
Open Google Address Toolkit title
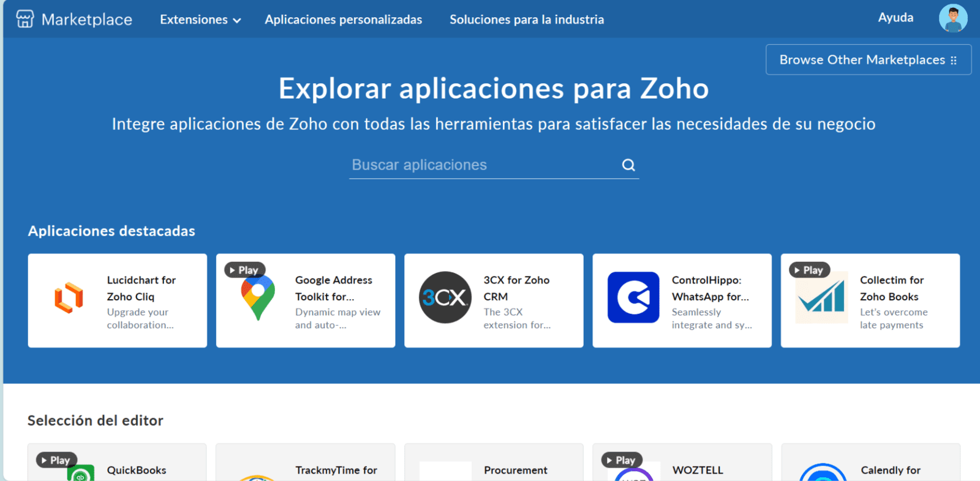(x=334, y=288)
